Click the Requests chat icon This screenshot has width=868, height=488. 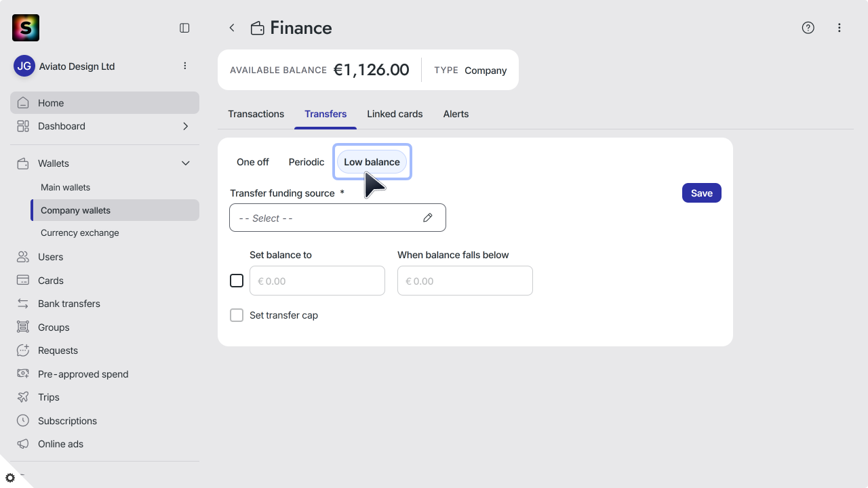pos(23,350)
